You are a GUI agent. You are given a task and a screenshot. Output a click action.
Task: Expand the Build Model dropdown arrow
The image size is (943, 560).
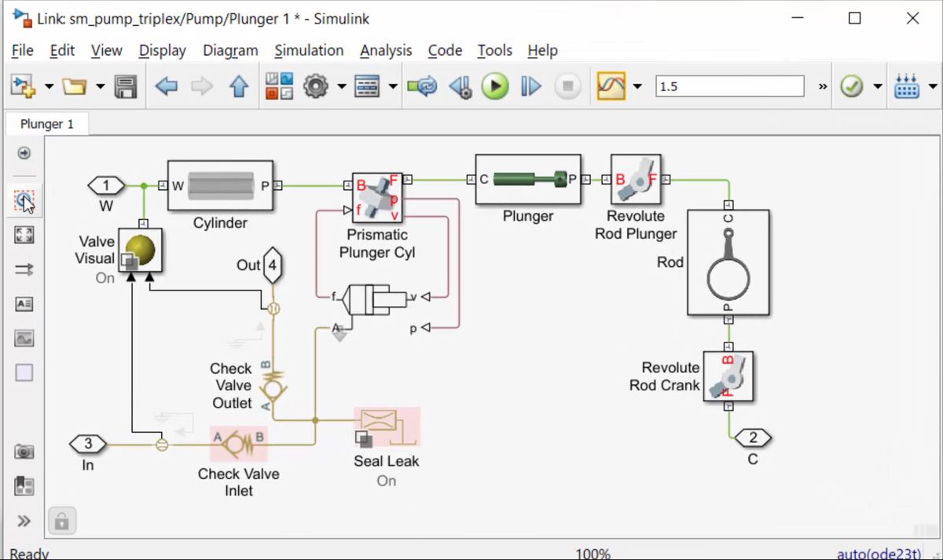pyautogui.click(x=933, y=86)
